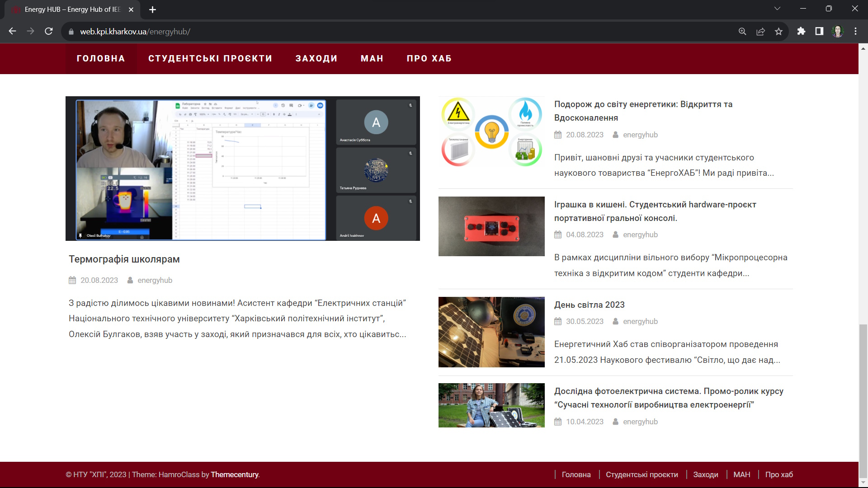
Task: Expand the tab search chevron
Action: [777, 9]
